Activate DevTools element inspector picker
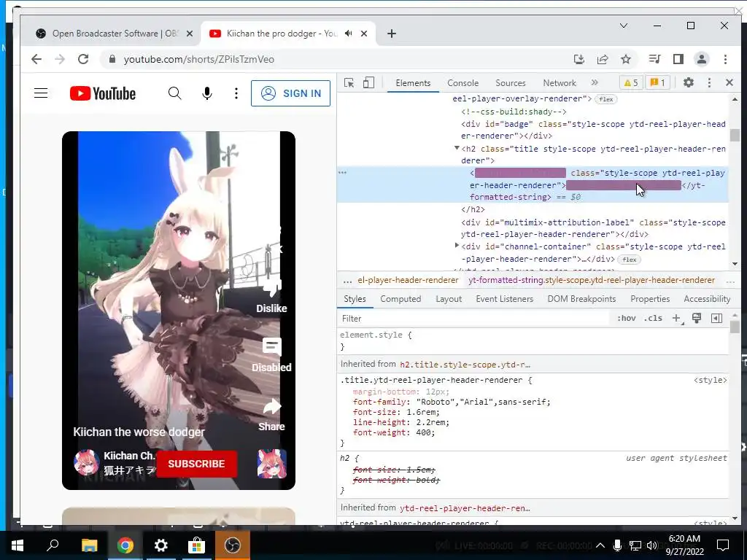Image resolution: width=747 pixels, height=560 pixels. 349,83
